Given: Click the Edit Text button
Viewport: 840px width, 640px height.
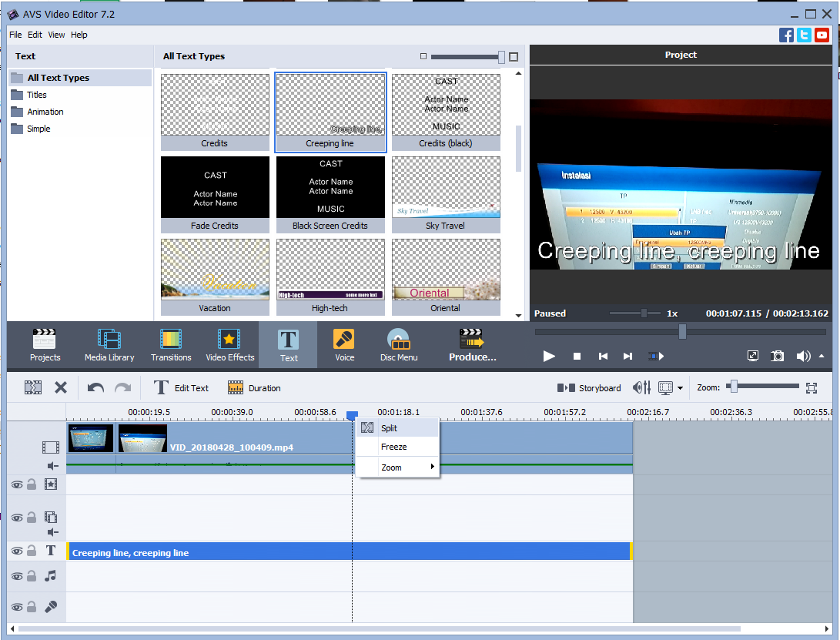Looking at the screenshot, I should tap(189, 387).
